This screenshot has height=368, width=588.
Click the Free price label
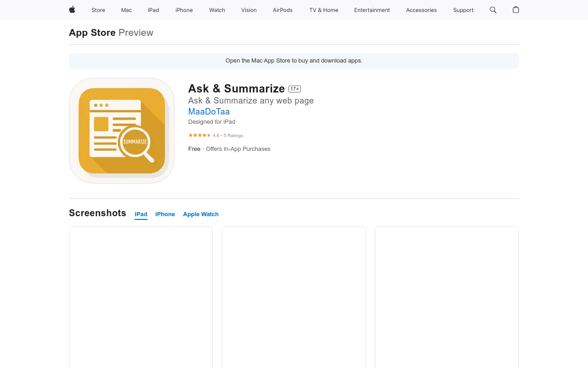click(194, 149)
